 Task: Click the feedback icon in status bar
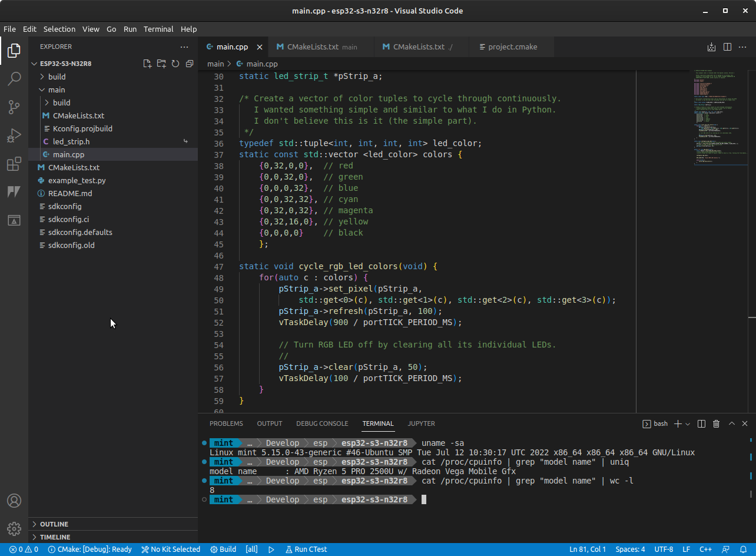[x=727, y=549]
